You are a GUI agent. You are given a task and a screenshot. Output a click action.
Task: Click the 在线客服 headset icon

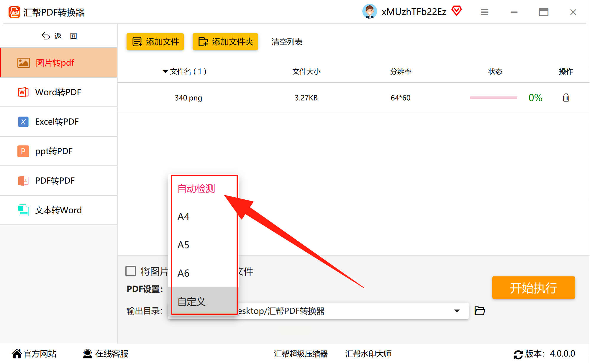[x=87, y=354]
